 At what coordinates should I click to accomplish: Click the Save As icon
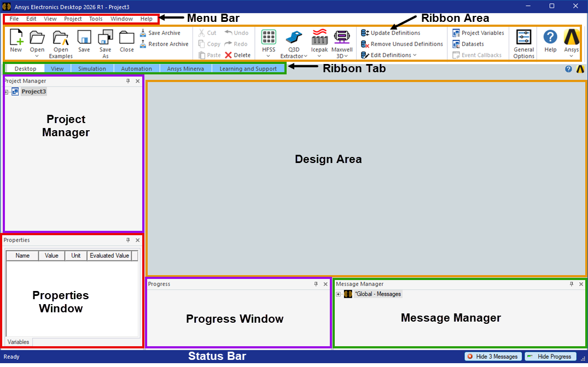[106, 38]
